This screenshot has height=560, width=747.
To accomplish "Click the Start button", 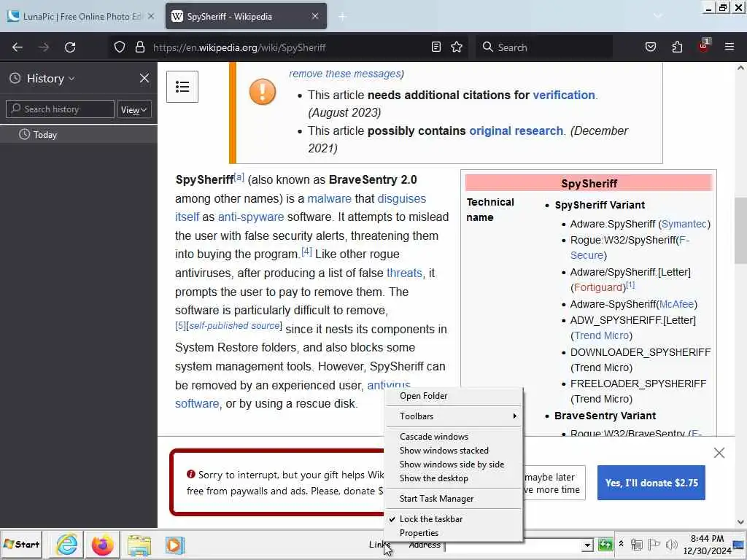I will (21, 544).
